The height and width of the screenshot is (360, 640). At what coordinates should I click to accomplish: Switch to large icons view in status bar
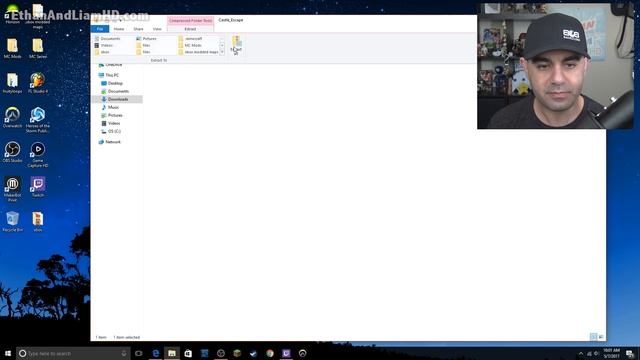(x=601, y=337)
